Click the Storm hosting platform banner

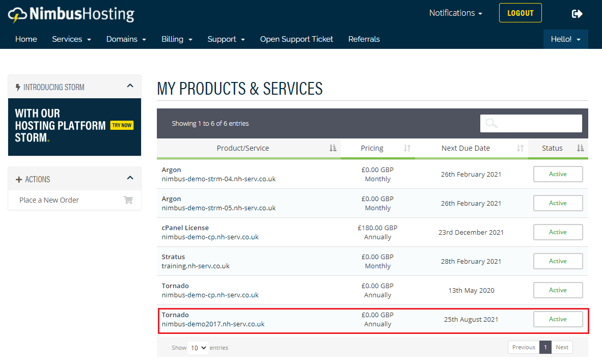(74, 127)
